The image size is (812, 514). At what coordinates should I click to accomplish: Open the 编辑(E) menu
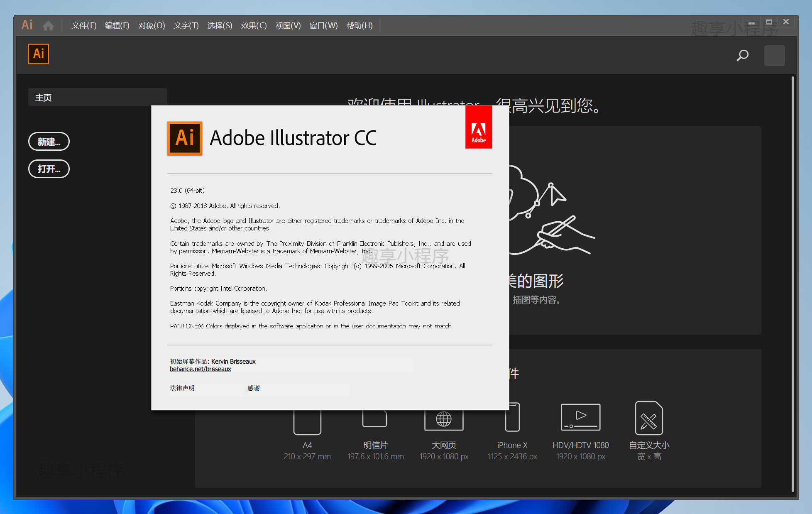click(117, 26)
